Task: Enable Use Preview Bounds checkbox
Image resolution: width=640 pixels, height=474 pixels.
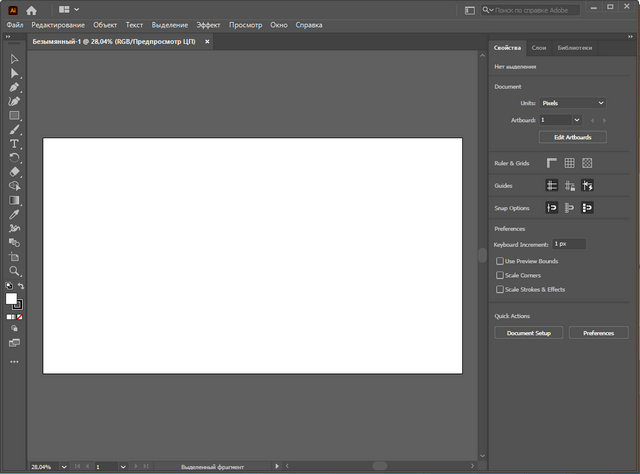Action: (500, 261)
